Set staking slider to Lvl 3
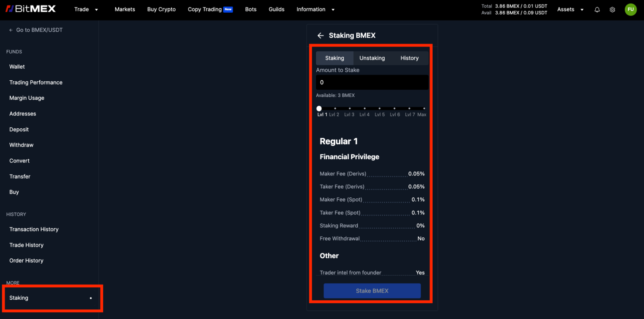644x319 pixels. [x=350, y=108]
